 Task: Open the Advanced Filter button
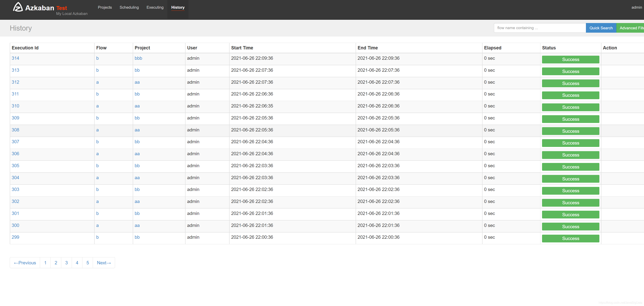(x=631, y=28)
